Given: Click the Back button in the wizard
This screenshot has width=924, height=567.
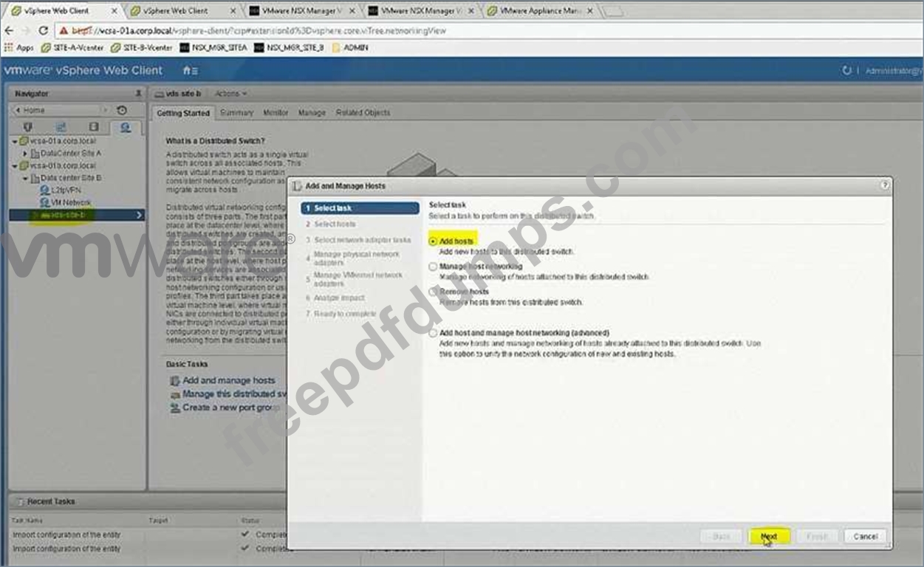Looking at the screenshot, I should point(720,537).
